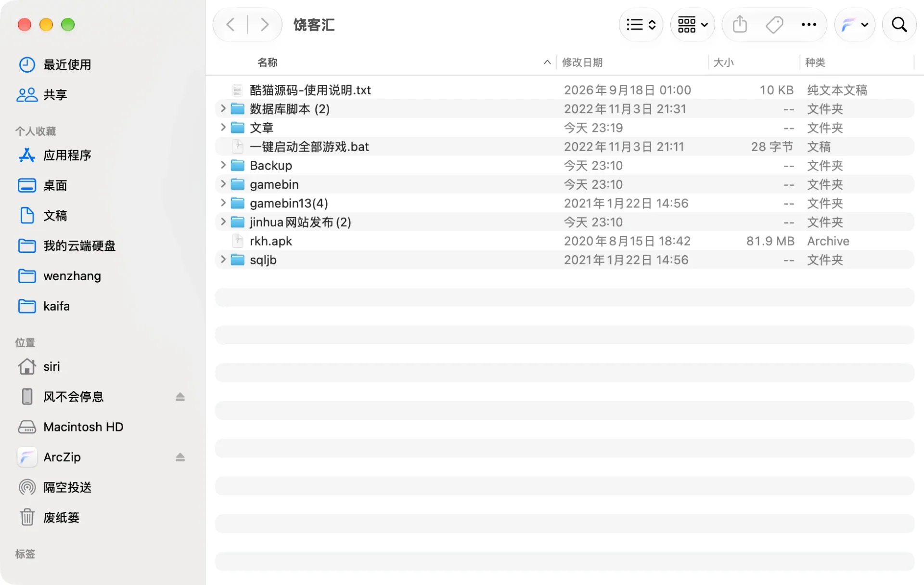Viewport: 924px width, 585px height.
Task: Eject the ArcZip volume
Action: click(x=180, y=457)
